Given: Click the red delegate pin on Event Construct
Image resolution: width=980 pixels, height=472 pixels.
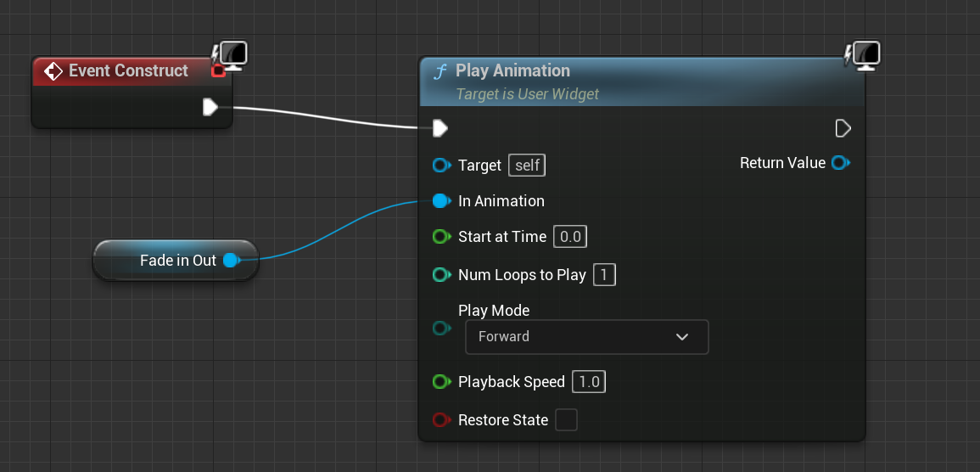Looking at the screenshot, I should coord(218,70).
